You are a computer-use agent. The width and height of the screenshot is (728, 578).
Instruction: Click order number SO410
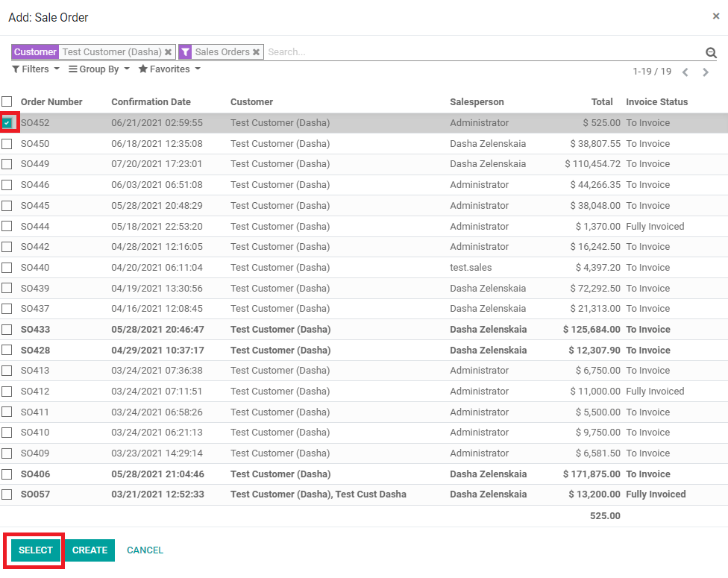[x=35, y=433]
